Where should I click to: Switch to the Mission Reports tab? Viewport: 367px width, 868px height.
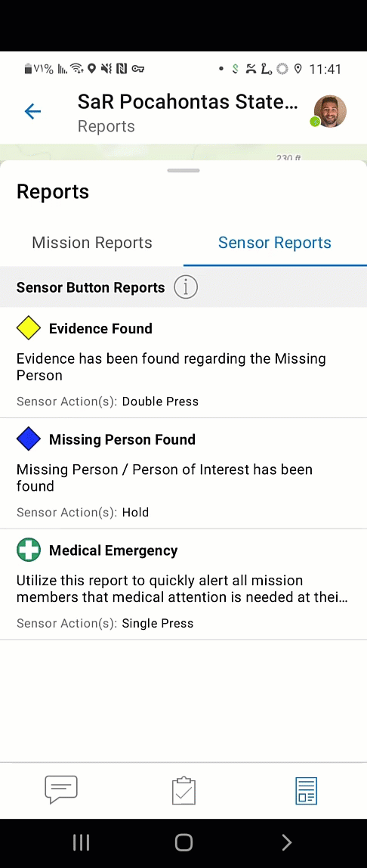click(x=92, y=243)
